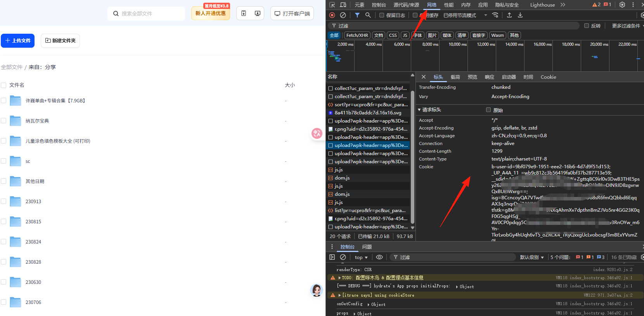Viewport: 644px width, 316px height.
Task: Enable the 保留日志 checkbox
Action: pos(382,15)
